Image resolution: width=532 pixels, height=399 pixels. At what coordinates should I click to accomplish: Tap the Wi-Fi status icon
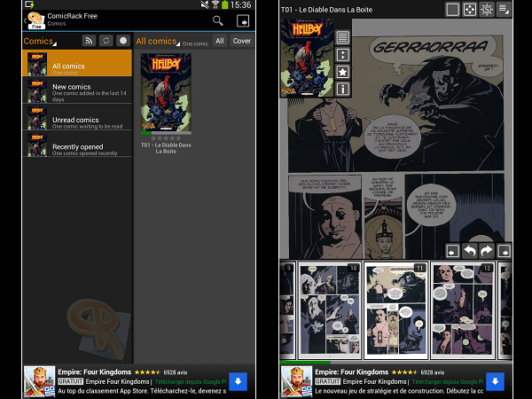215,4
